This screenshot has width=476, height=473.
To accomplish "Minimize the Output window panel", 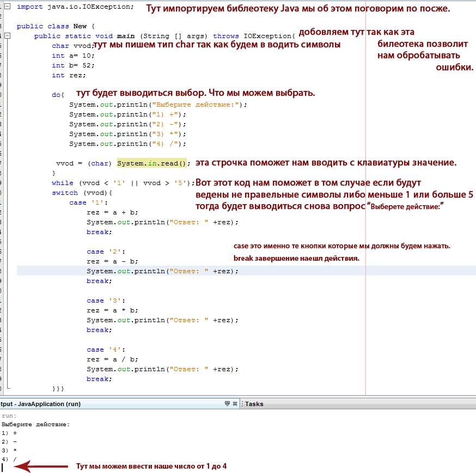I will point(228,404).
